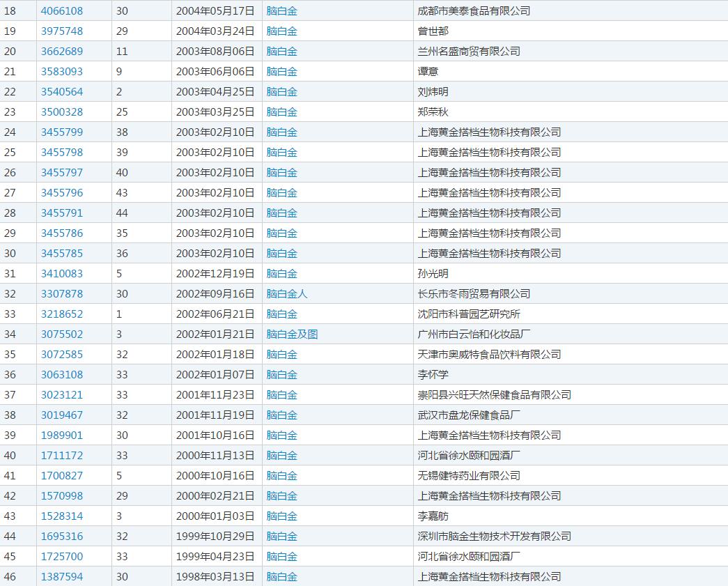Open registration number 3500328
Screen dimensions: 728x586
point(62,112)
